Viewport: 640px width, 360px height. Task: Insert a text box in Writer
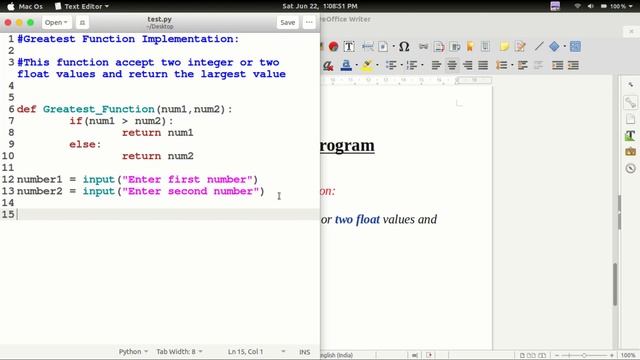349,47
